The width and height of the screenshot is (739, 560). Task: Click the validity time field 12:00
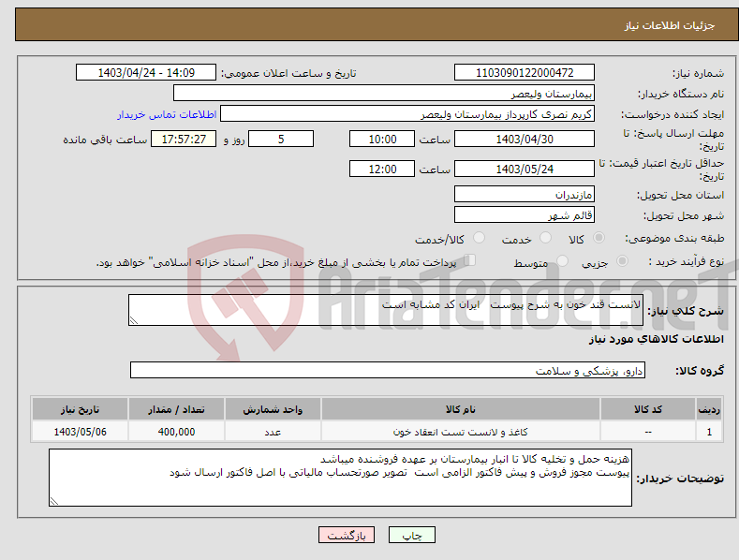(x=382, y=169)
